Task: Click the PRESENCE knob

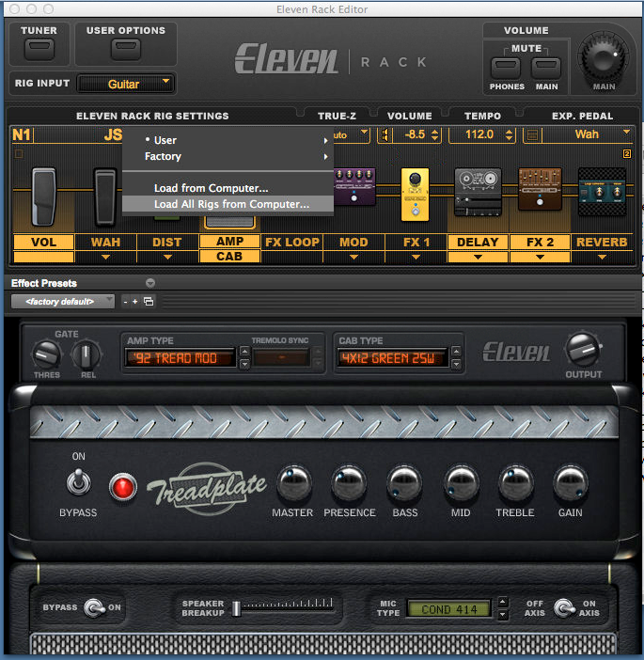Action: pyautogui.click(x=349, y=484)
